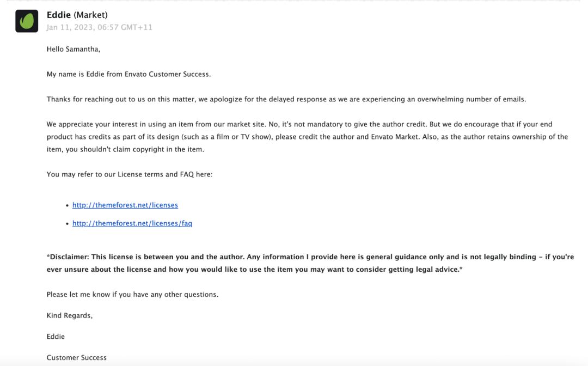Click the Envato Customer Success introduction sentence

tap(128, 74)
